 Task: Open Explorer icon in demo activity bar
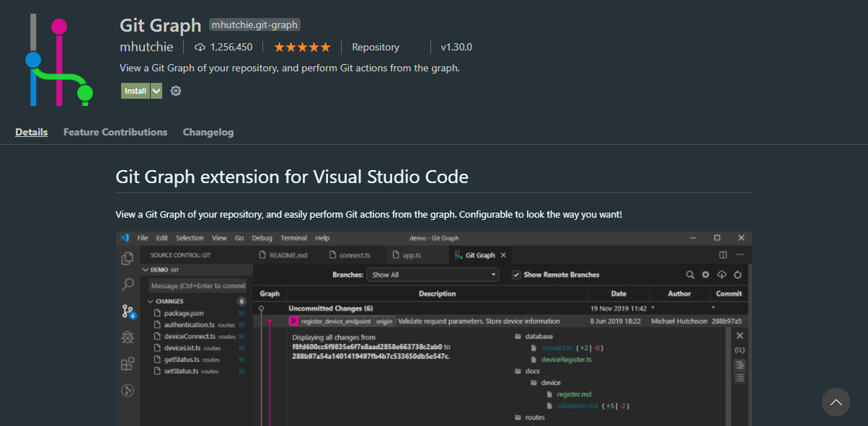pyautogui.click(x=128, y=258)
